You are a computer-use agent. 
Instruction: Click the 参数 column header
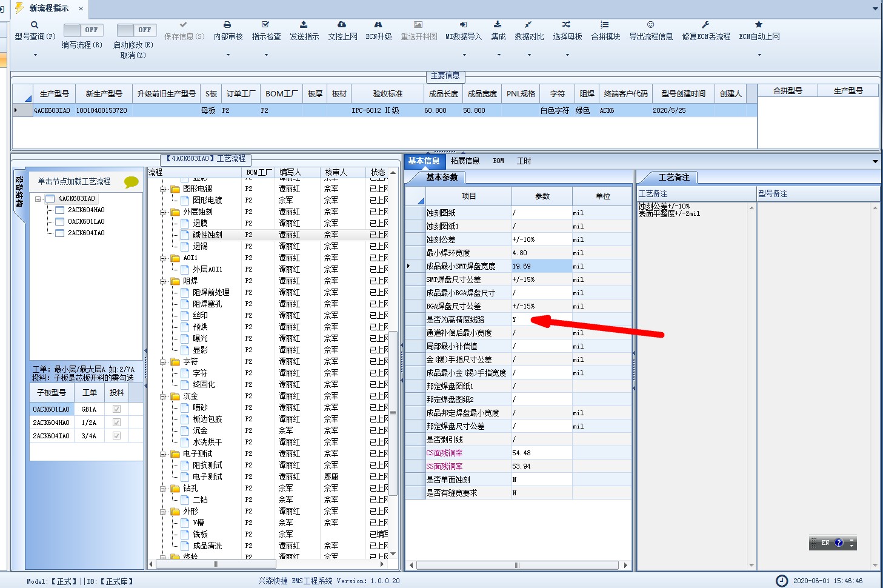(x=542, y=196)
